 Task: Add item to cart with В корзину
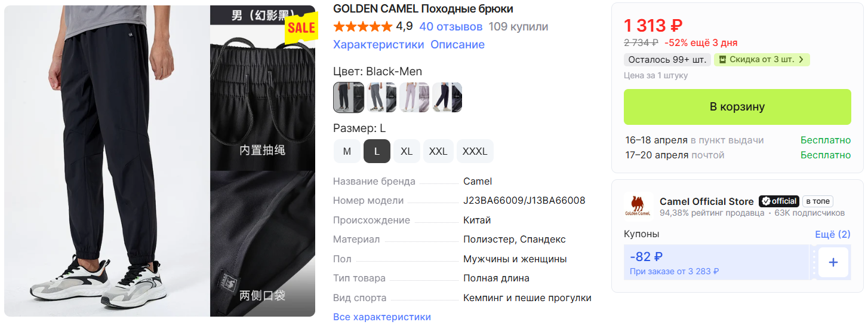point(737,107)
